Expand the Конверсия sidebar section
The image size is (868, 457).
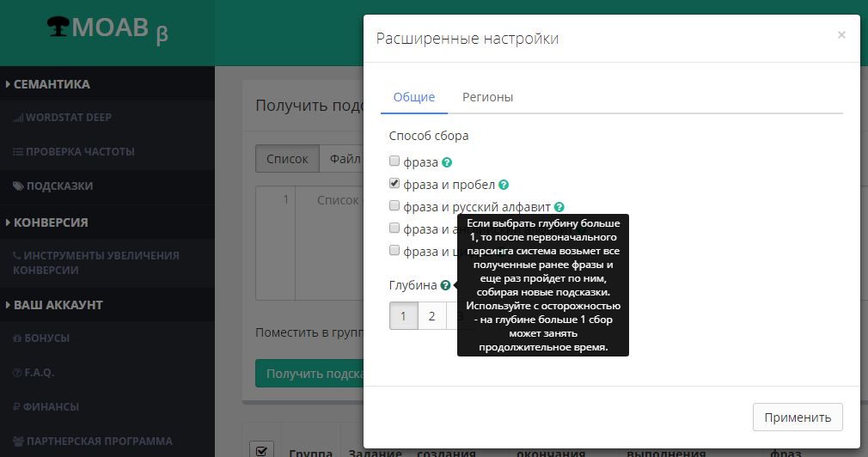click(51, 222)
